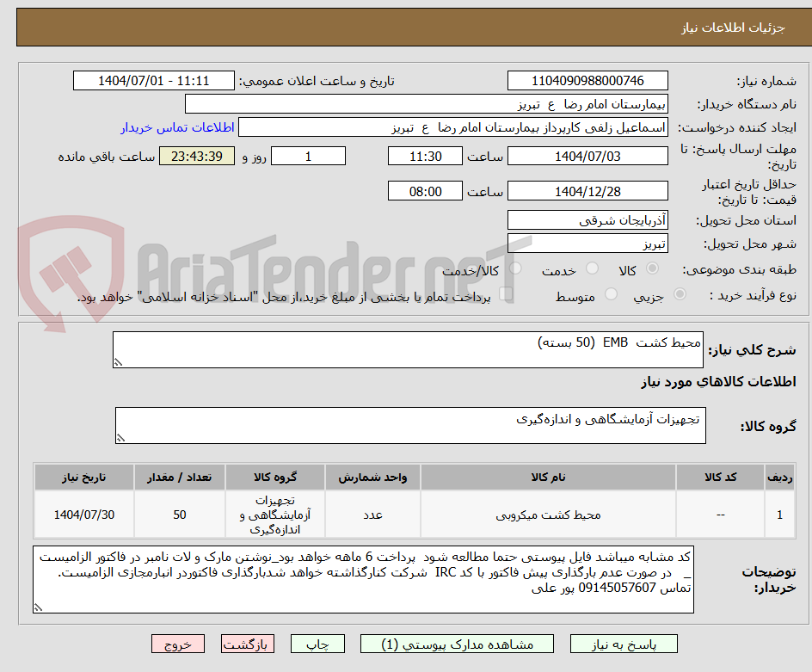
Task: Select "جزیي" purchase process type
Action: click(680, 293)
